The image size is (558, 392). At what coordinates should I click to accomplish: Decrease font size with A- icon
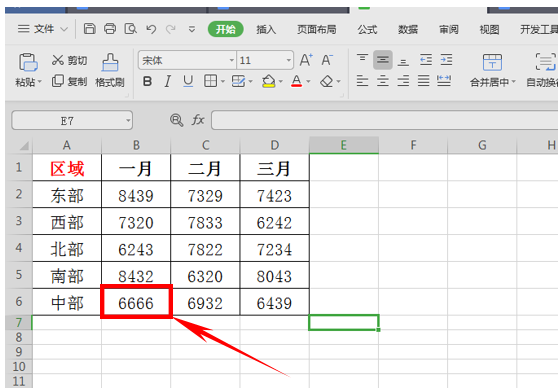coord(327,60)
